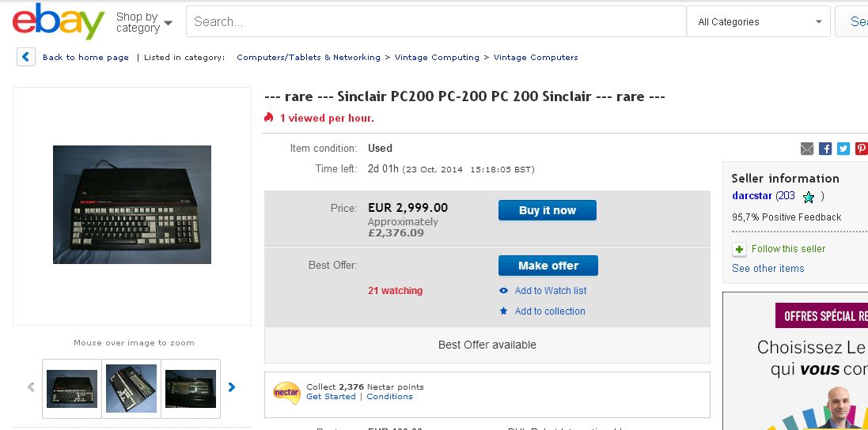This screenshot has height=430, width=868.
Task: Share listing via email envelope icon
Action: (807, 149)
